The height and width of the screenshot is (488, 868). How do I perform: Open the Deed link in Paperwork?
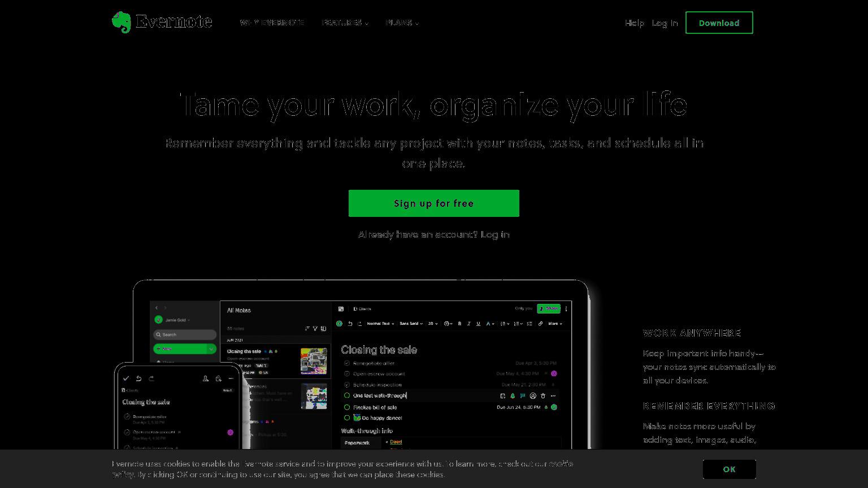coord(396,442)
